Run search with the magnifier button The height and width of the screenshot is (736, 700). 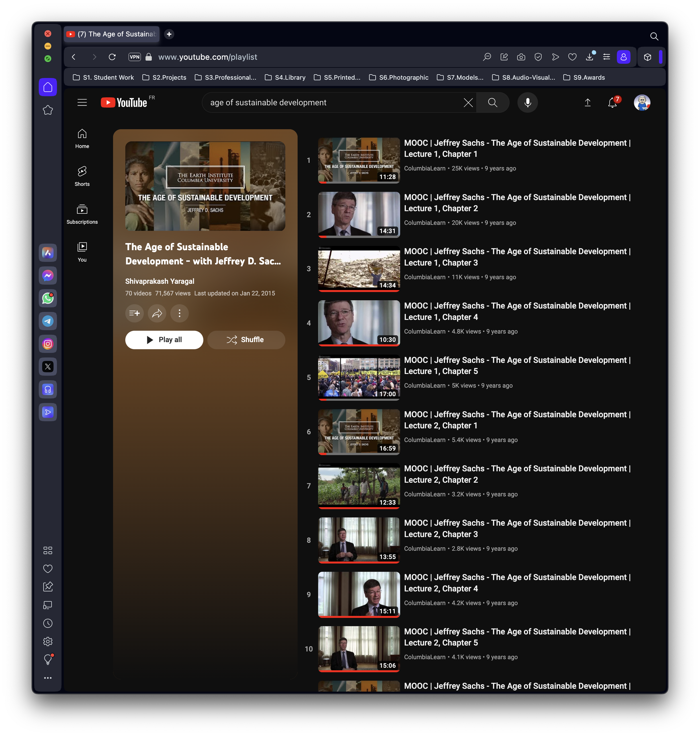493,102
